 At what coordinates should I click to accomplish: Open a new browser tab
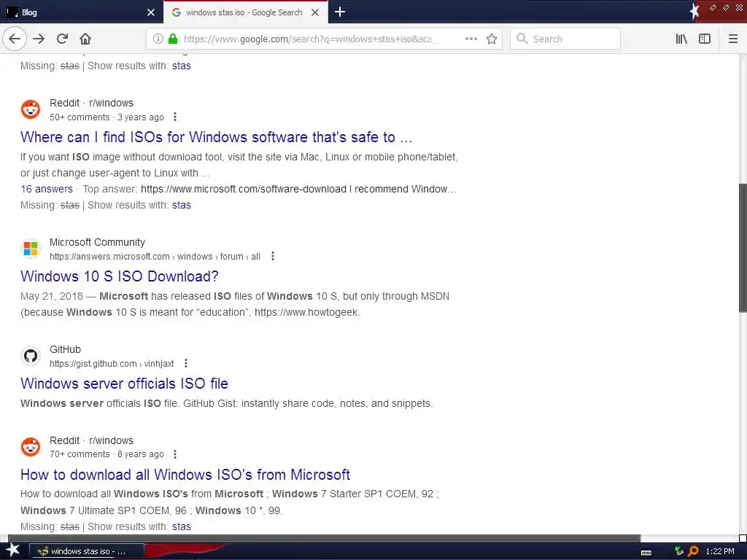coord(340,12)
